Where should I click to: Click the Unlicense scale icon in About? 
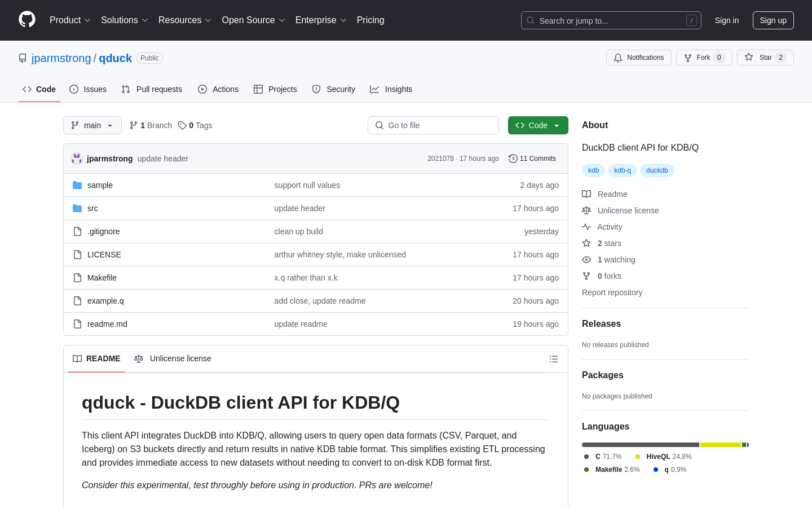(586, 211)
